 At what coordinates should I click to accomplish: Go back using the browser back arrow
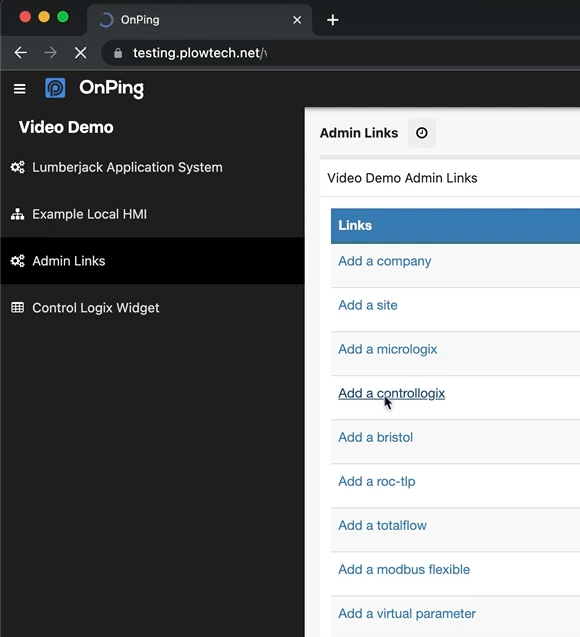click(20, 53)
